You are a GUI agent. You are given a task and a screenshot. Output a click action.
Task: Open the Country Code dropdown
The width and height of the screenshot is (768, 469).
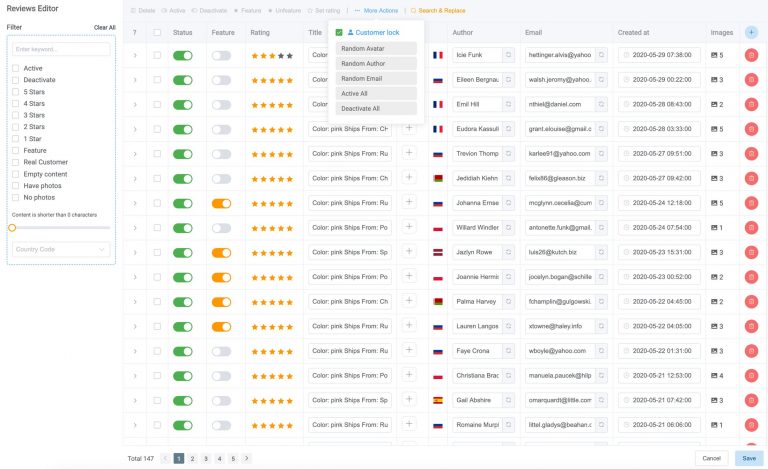61,249
